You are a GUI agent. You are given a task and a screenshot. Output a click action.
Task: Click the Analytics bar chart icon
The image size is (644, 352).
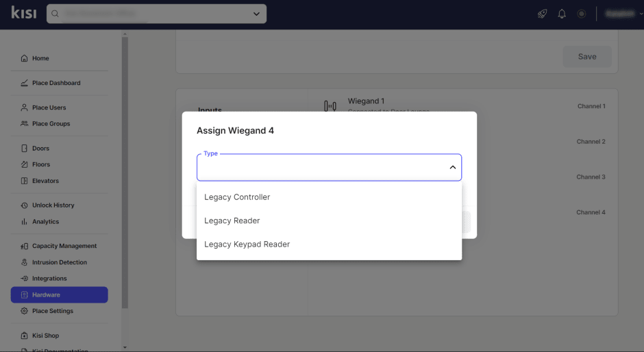click(24, 222)
